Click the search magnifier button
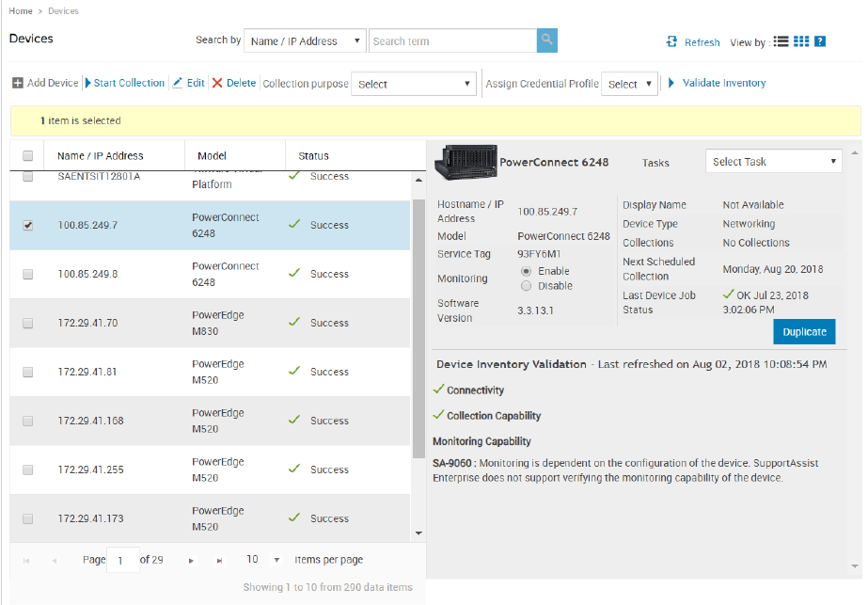Image resolution: width=868 pixels, height=605 pixels. (x=546, y=40)
